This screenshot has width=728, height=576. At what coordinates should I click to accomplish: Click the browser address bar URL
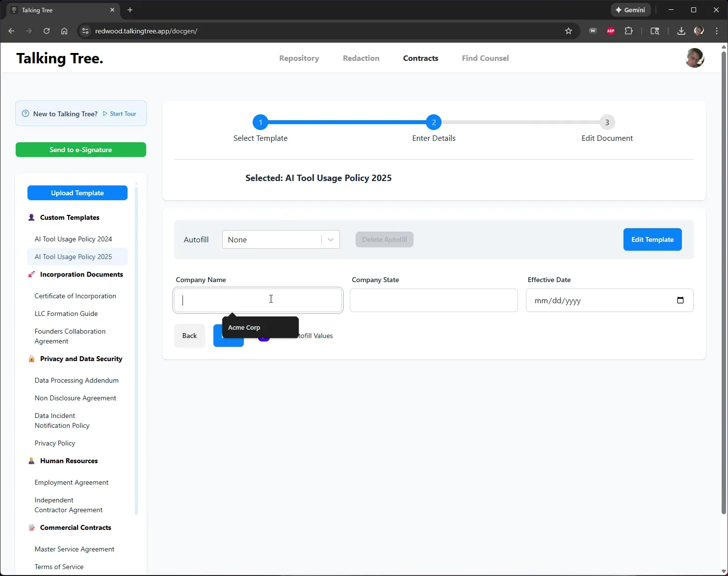146,31
